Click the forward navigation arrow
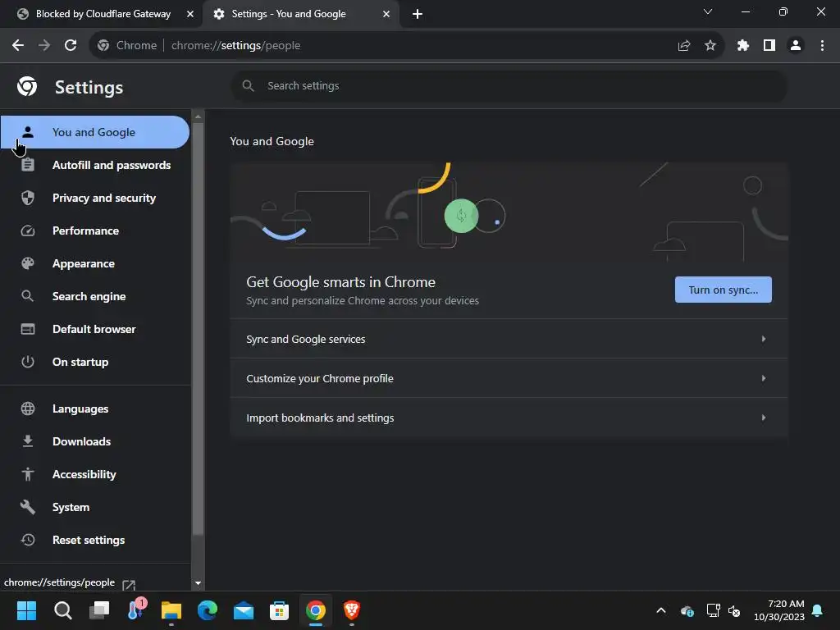Screen dimensions: 840x630 (x=44, y=46)
